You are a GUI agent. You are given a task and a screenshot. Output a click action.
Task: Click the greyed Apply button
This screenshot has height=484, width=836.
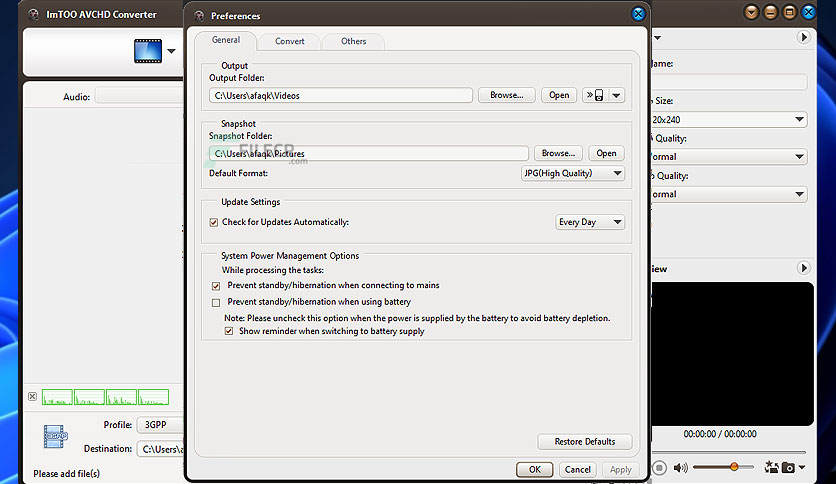(x=621, y=469)
